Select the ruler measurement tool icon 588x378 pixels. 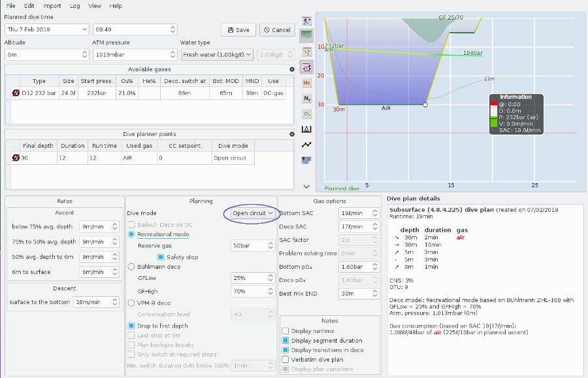pyautogui.click(x=306, y=52)
